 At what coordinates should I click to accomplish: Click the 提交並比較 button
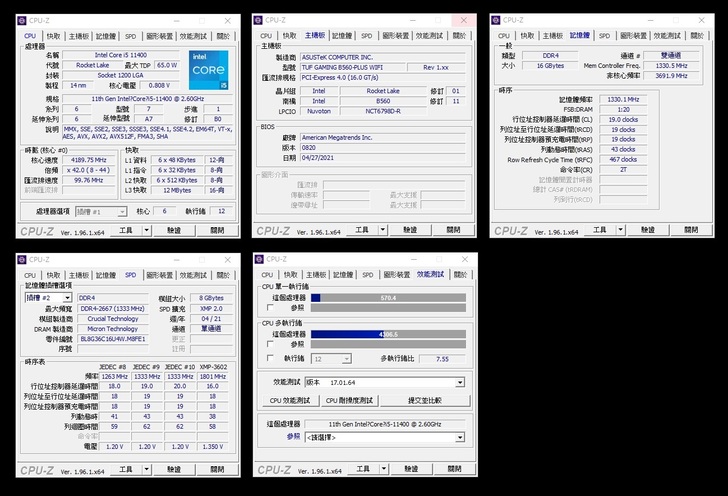[x=425, y=400]
